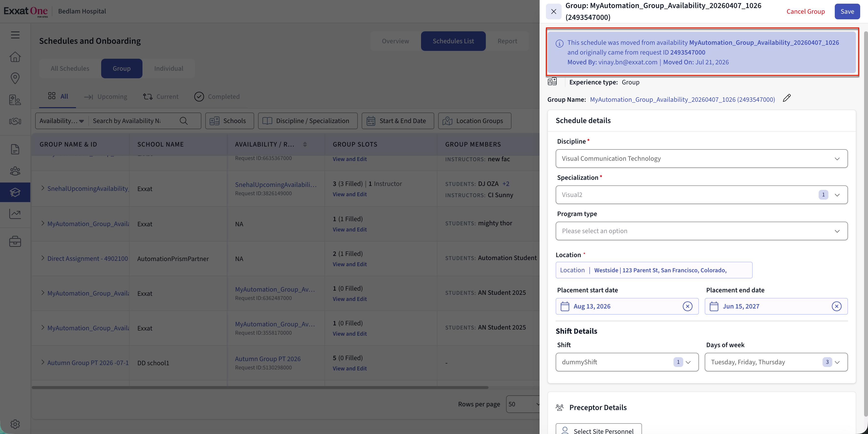The image size is (868, 434).
Task: Click the info icon in moved-schedule banner
Action: pyautogui.click(x=559, y=44)
